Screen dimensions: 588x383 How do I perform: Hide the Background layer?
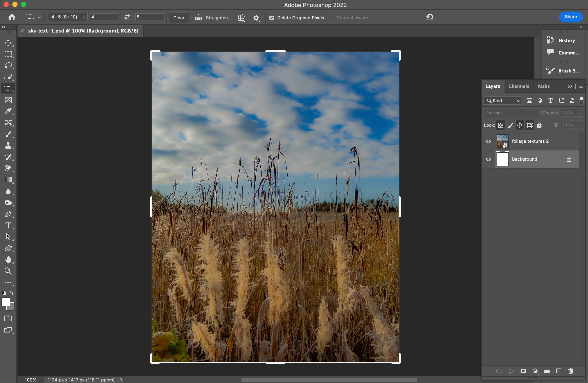(x=488, y=159)
